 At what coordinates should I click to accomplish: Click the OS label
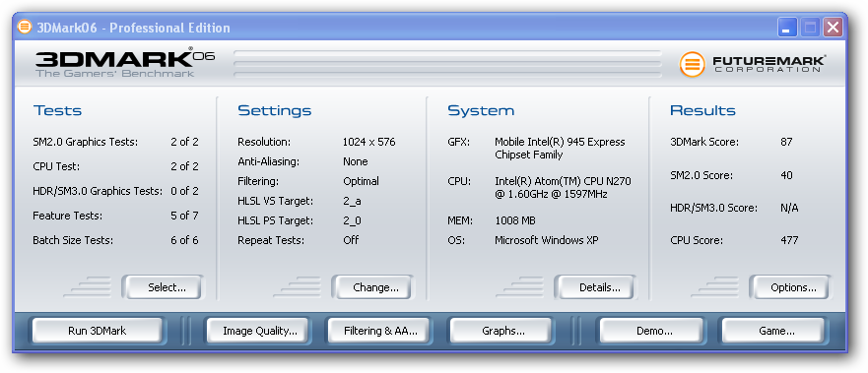(x=456, y=240)
